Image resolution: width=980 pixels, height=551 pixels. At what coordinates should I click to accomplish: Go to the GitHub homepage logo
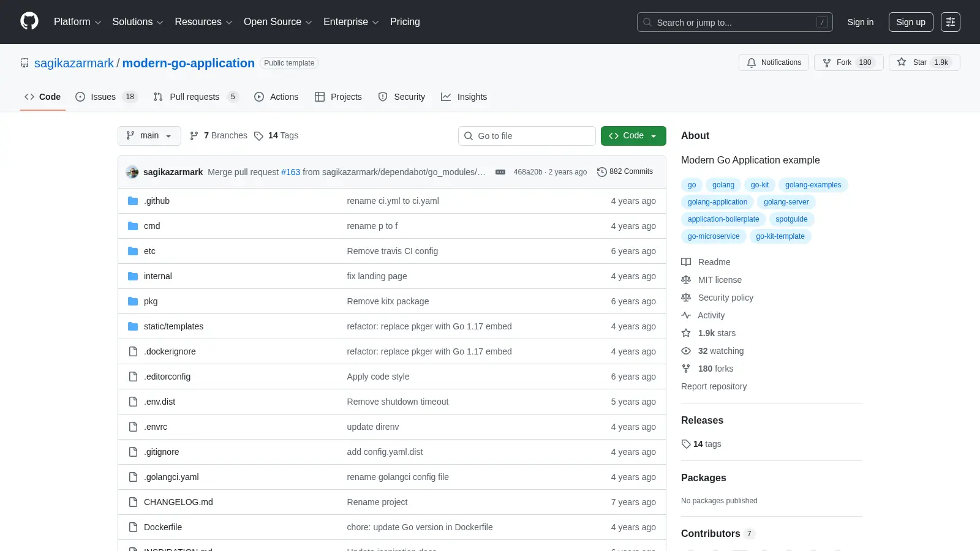coord(29,21)
